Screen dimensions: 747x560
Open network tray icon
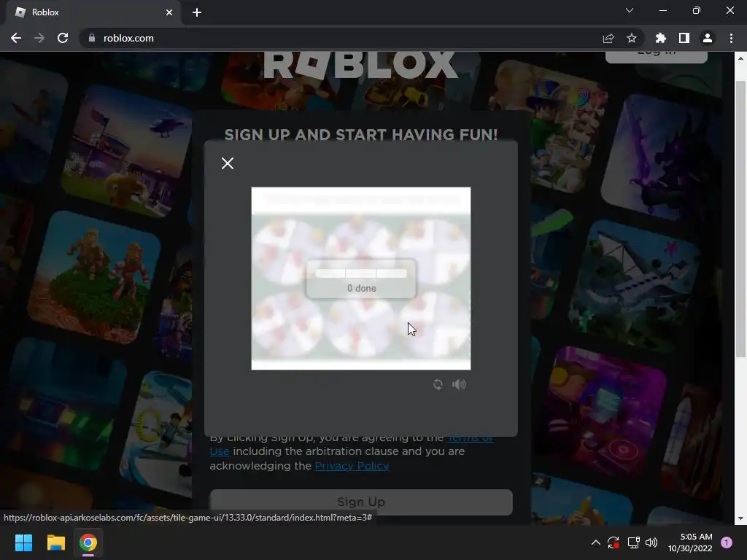pos(632,542)
